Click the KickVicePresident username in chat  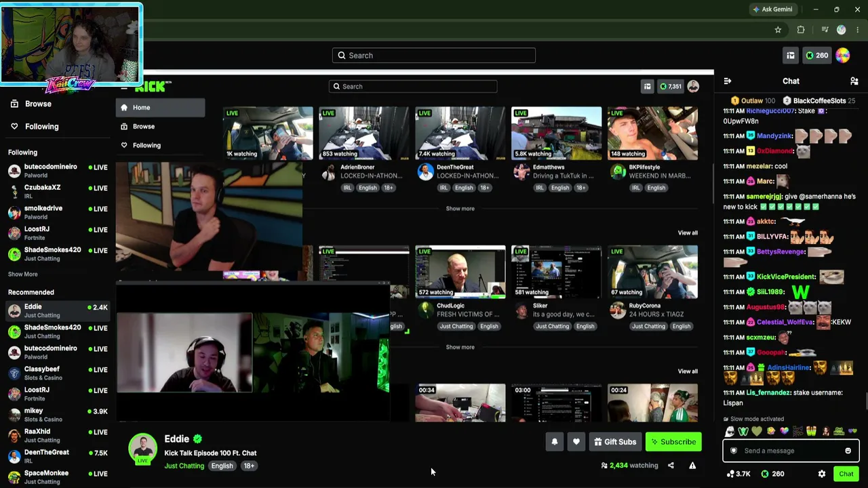pyautogui.click(x=786, y=277)
